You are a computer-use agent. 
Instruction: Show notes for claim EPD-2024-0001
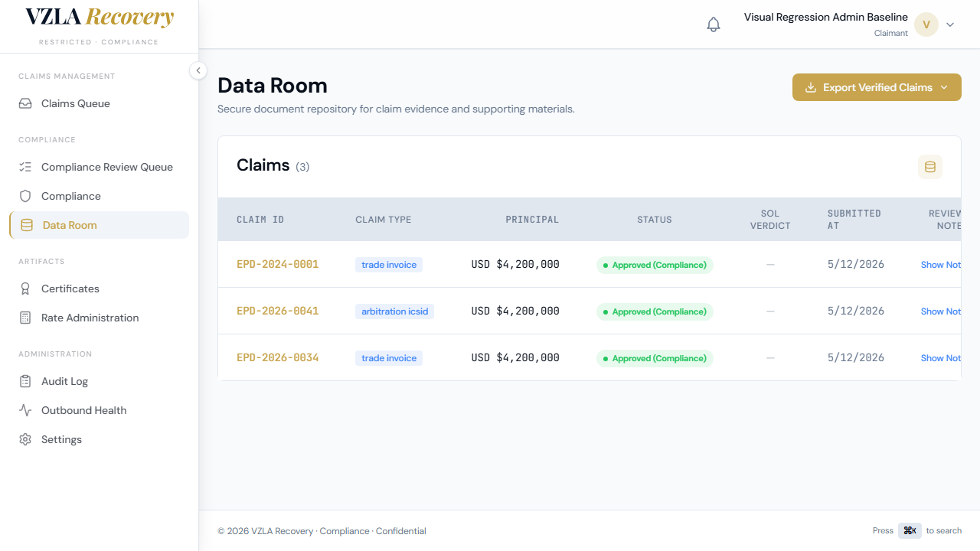tap(940, 265)
